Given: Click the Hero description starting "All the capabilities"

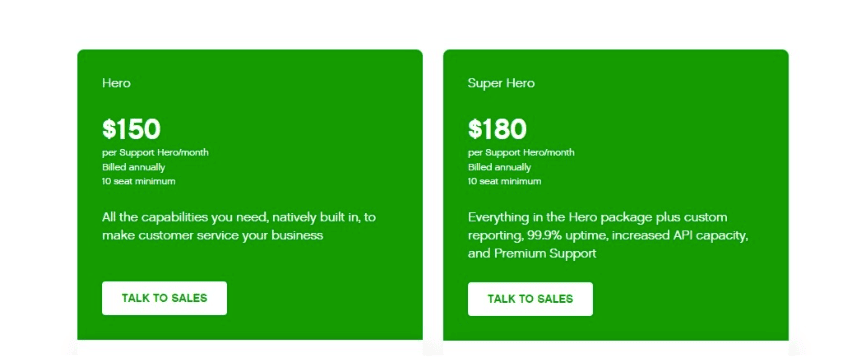Looking at the screenshot, I should click(x=239, y=227).
